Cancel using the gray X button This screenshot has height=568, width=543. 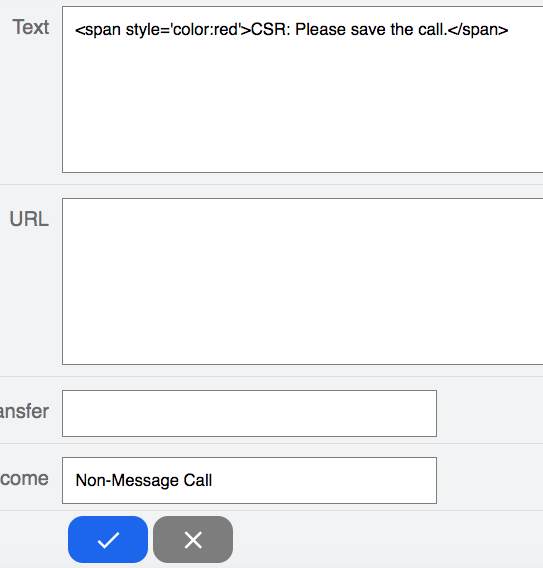pyautogui.click(x=193, y=539)
